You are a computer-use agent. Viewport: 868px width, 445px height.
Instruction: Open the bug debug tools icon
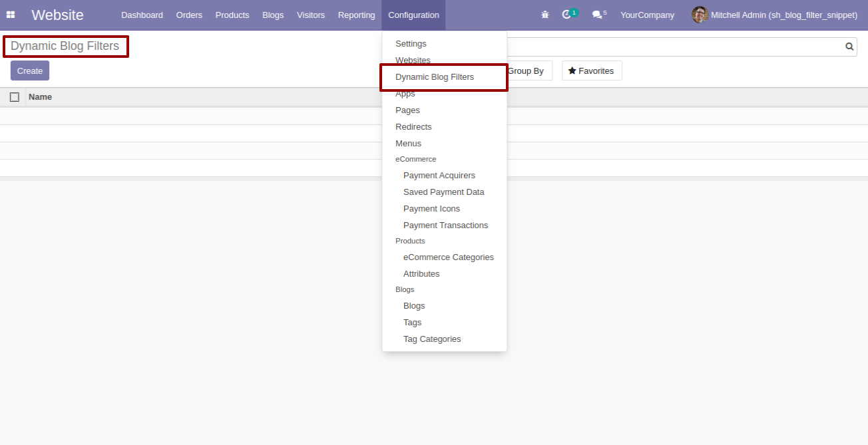click(545, 15)
